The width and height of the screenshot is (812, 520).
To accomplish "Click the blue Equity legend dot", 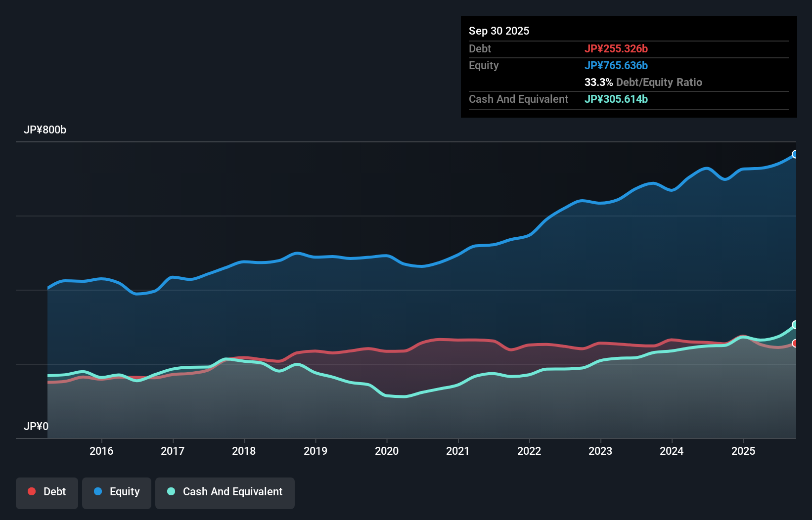I will coord(98,491).
